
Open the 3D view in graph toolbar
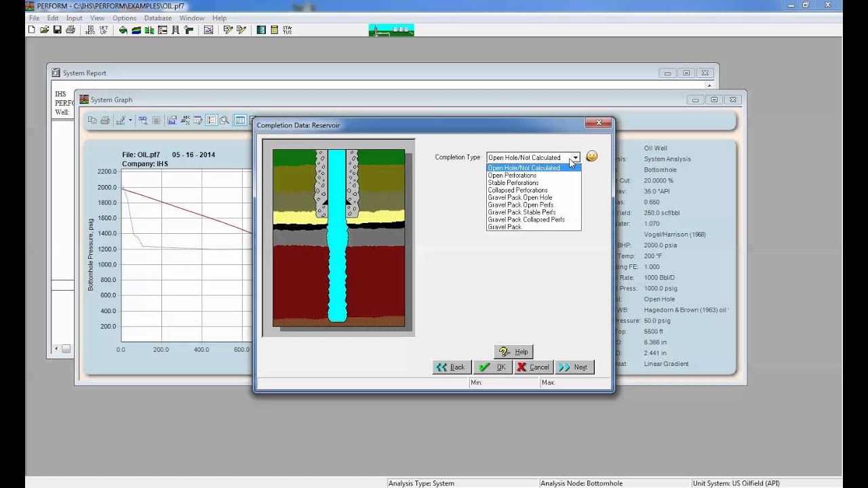(x=142, y=121)
